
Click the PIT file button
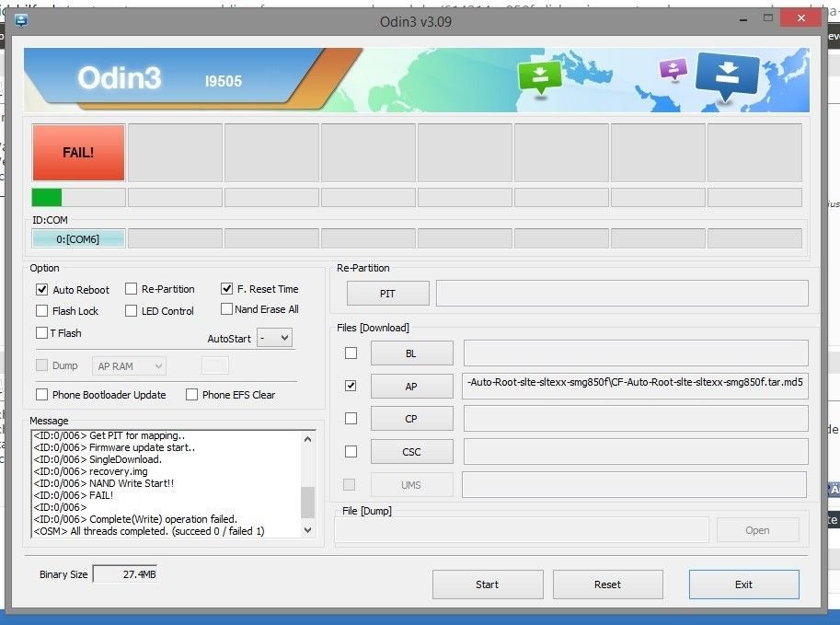click(388, 294)
